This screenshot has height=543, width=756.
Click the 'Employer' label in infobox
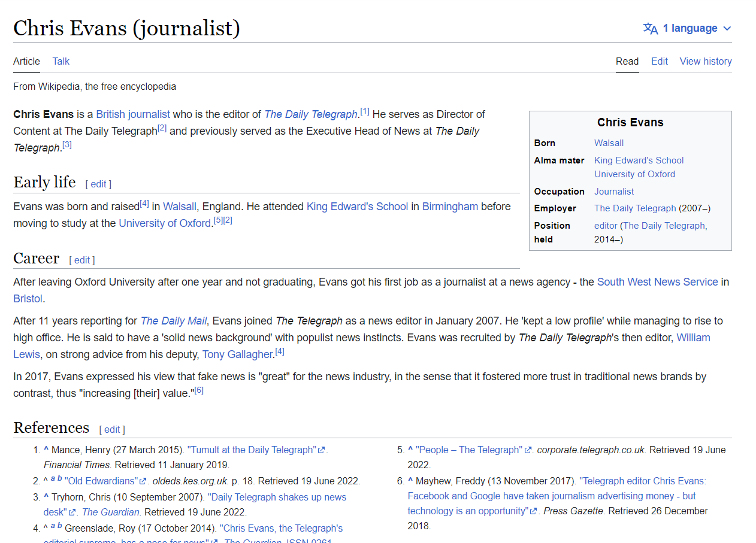point(555,208)
